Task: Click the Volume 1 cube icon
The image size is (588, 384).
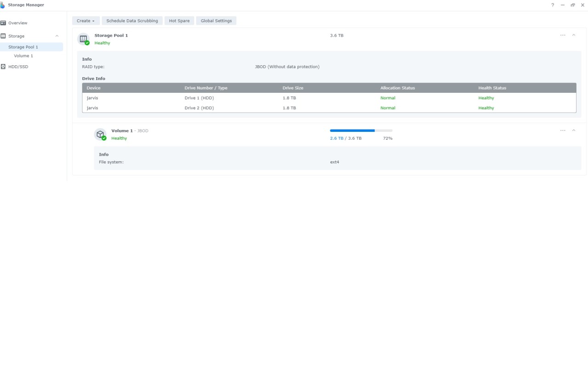Action: (101, 135)
